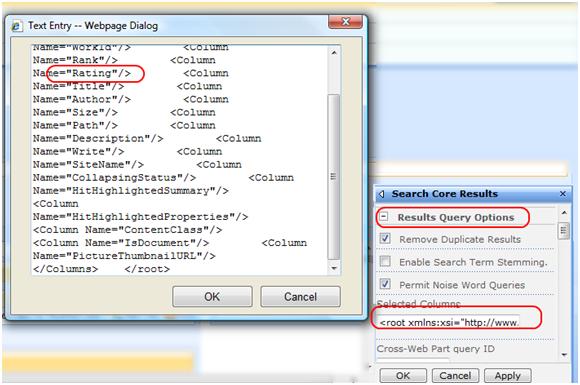Click the Name="SiteName"/> text line
Screen dimensions: 580x385
point(88,165)
